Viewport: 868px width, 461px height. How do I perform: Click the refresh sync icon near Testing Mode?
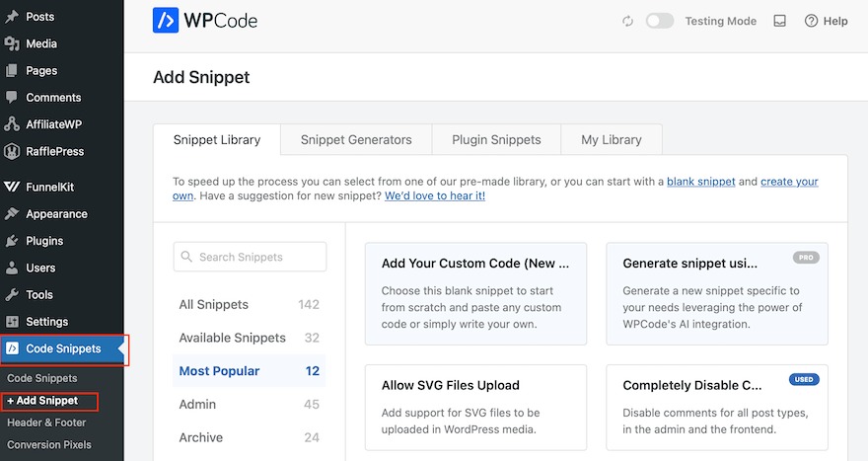tap(627, 21)
